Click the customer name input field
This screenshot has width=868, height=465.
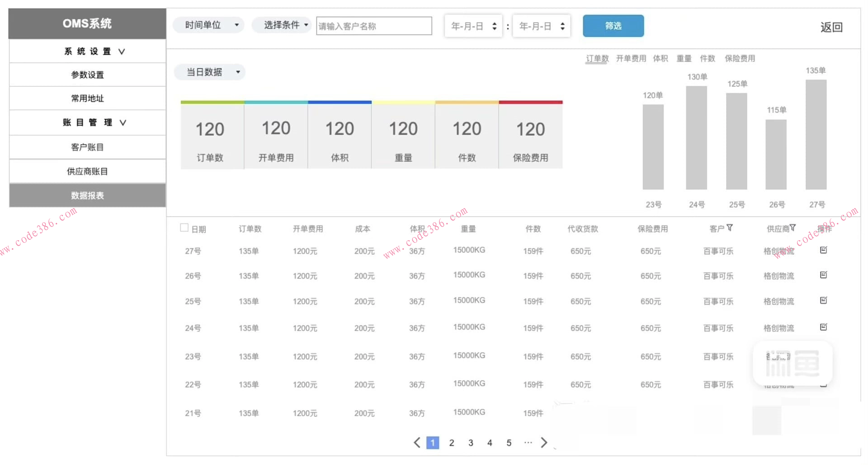[373, 26]
